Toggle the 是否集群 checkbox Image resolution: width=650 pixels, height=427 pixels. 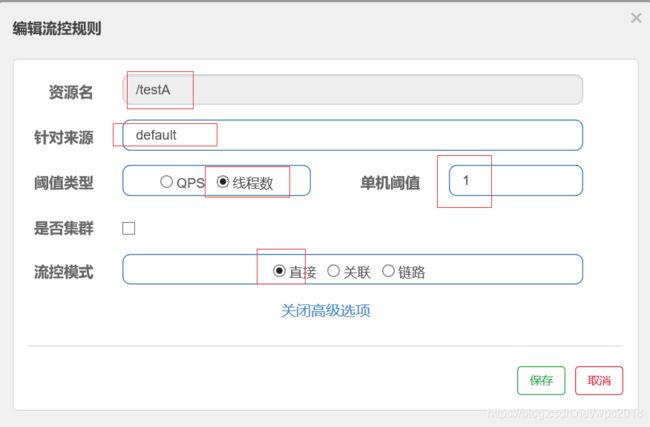129,228
